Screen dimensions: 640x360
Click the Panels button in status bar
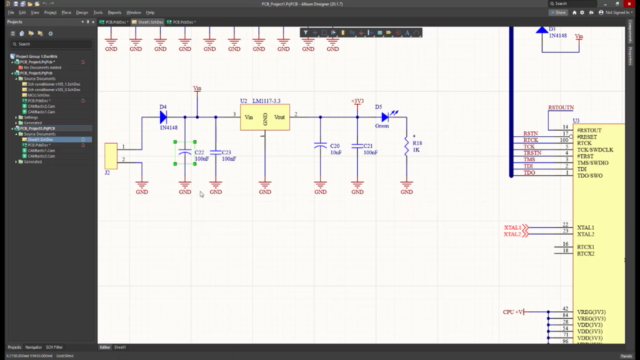(626, 356)
